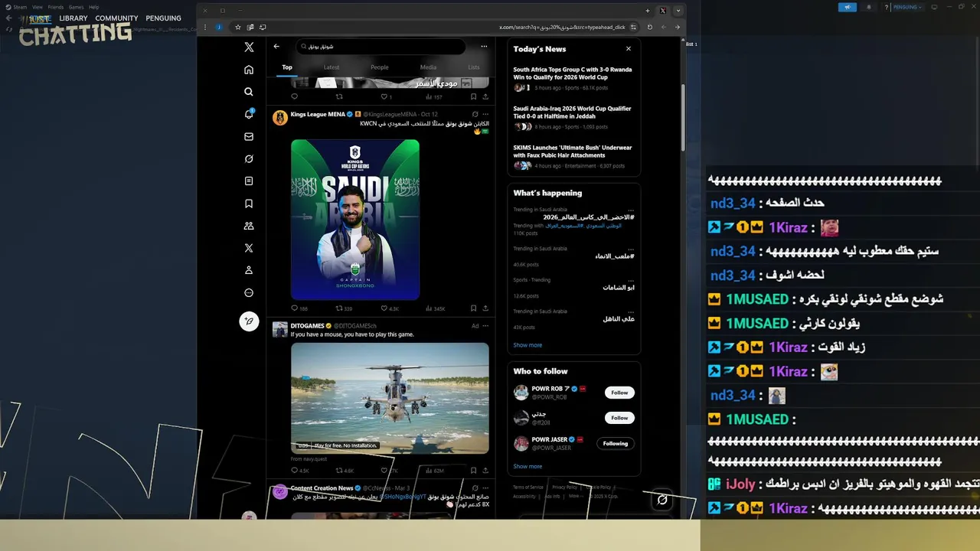Open Explore magnifier icon in X sidebar
980x551 pixels.
(x=249, y=92)
